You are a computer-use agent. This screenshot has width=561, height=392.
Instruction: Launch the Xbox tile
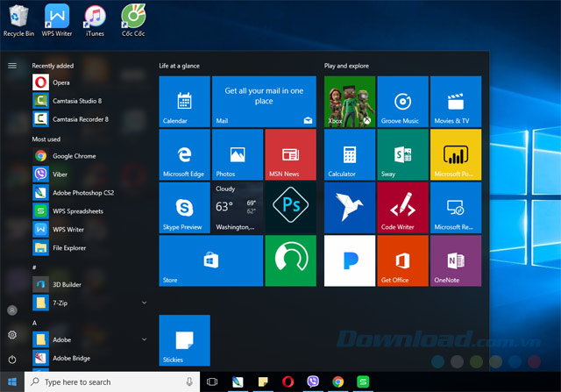350,102
